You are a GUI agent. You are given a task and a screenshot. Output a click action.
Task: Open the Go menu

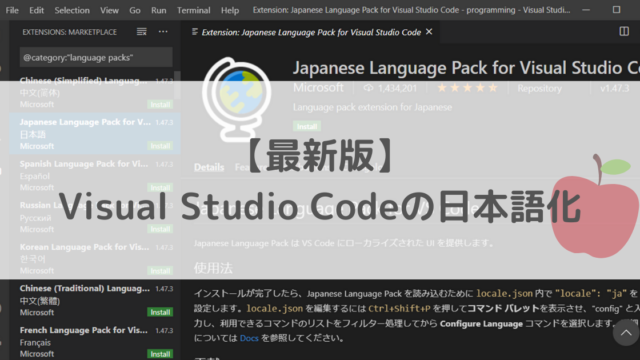click(x=135, y=10)
